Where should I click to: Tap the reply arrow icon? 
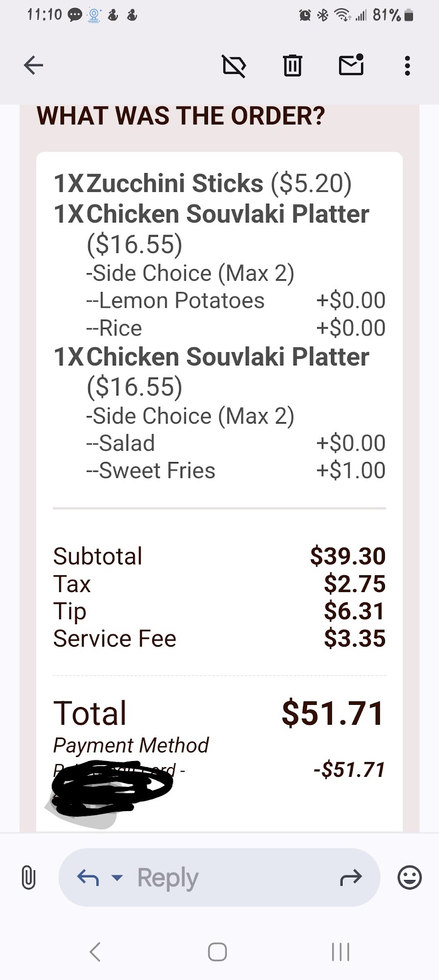pyautogui.click(x=88, y=878)
